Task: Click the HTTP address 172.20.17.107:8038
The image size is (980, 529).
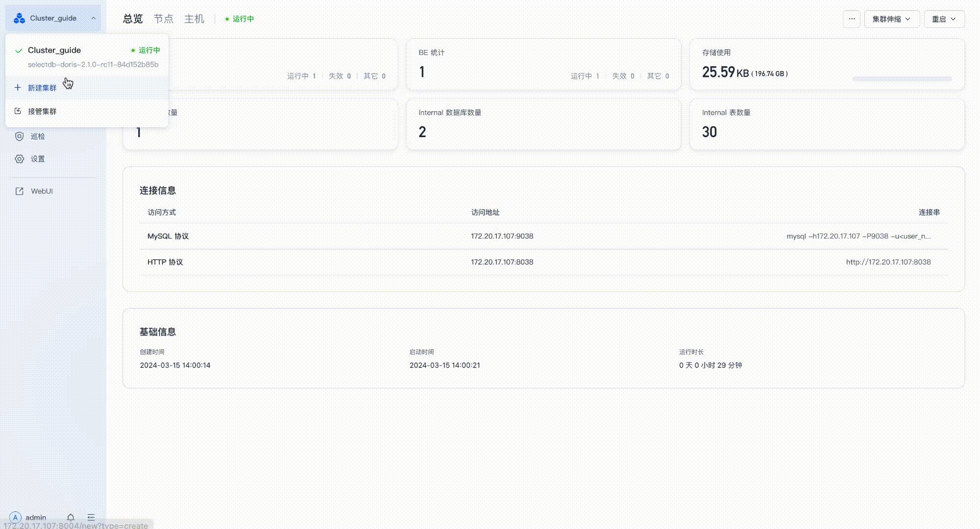Action: point(502,262)
